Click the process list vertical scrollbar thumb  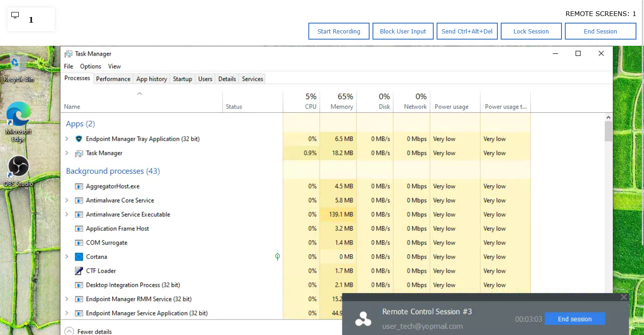click(x=609, y=131)
